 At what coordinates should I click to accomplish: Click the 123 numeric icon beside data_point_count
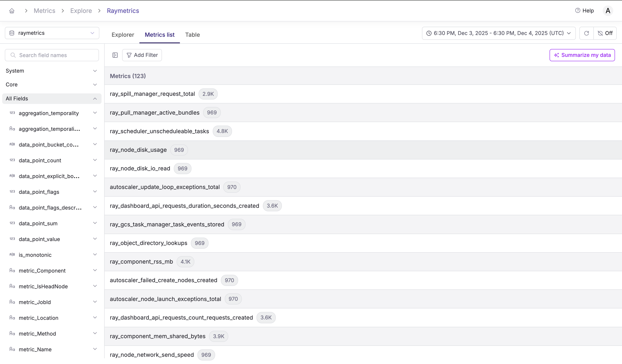[x=12, y=160]
